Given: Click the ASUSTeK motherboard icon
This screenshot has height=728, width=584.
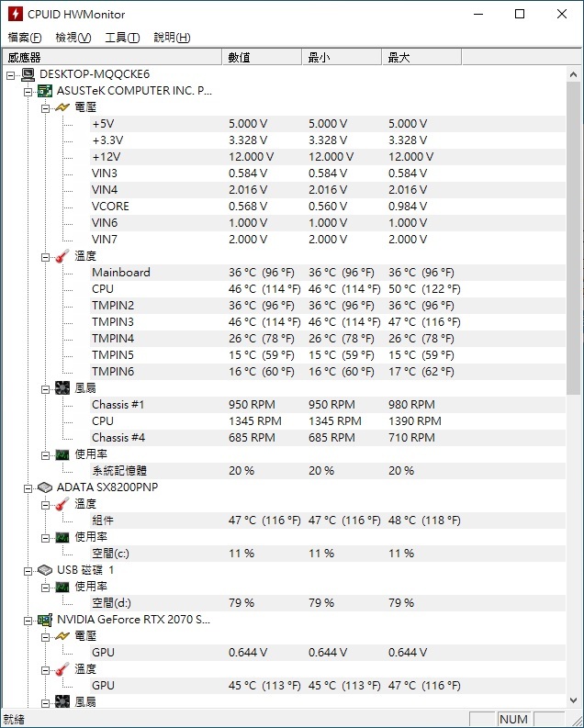Looking at the screenshot, I should (x=45, y=91).
